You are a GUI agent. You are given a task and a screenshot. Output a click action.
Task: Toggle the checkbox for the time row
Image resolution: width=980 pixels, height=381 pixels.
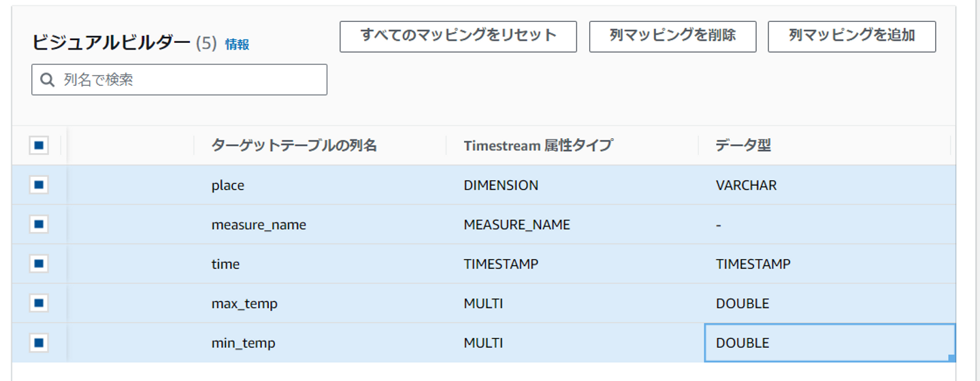39,264
